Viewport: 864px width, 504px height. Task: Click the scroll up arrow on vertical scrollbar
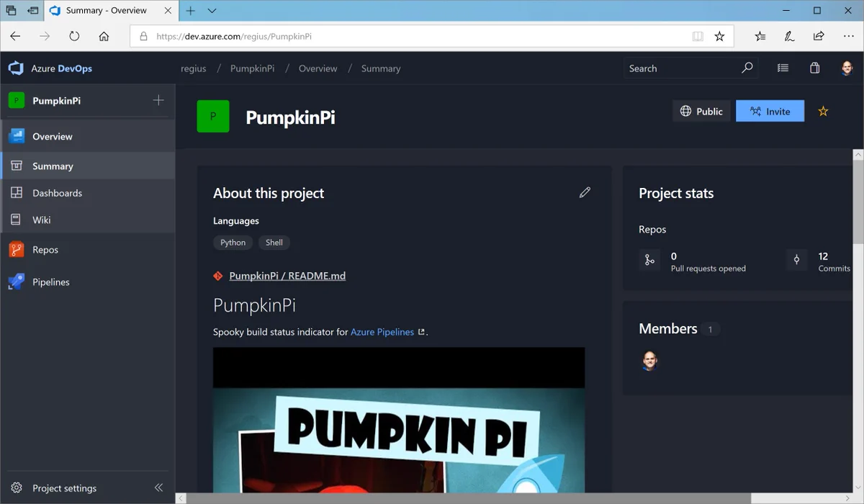[858, 154]
